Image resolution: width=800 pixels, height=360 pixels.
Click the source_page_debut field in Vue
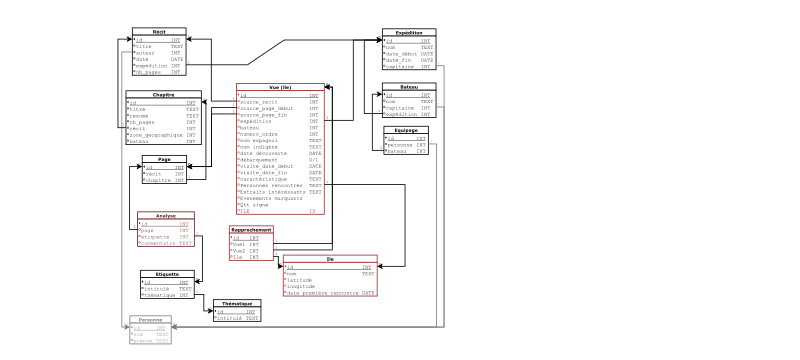[280, 108]
